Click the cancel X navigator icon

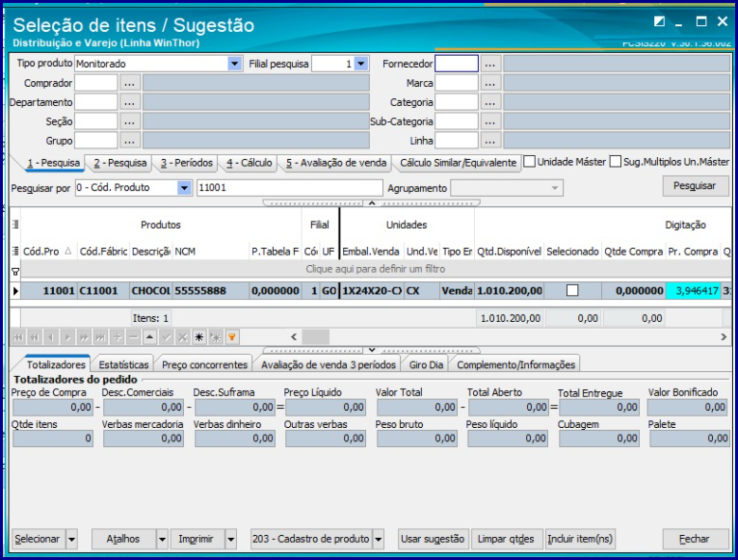pos(183,337)
